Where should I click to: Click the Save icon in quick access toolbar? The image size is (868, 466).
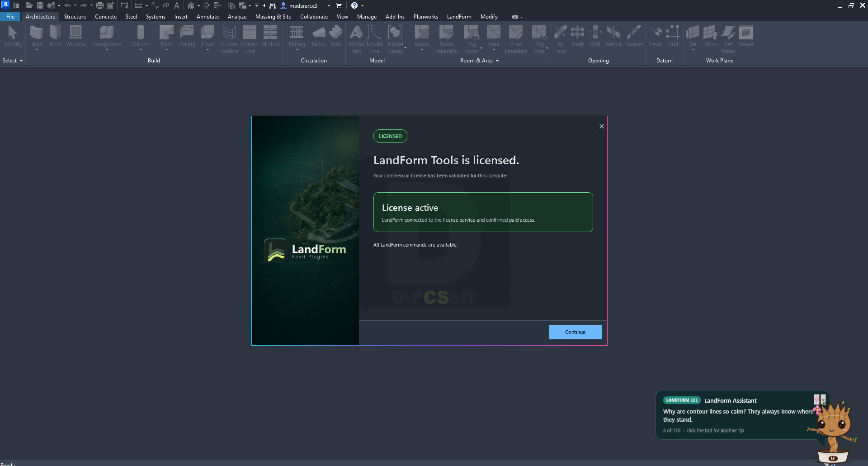pyautogui.click(x=40, y=6)
